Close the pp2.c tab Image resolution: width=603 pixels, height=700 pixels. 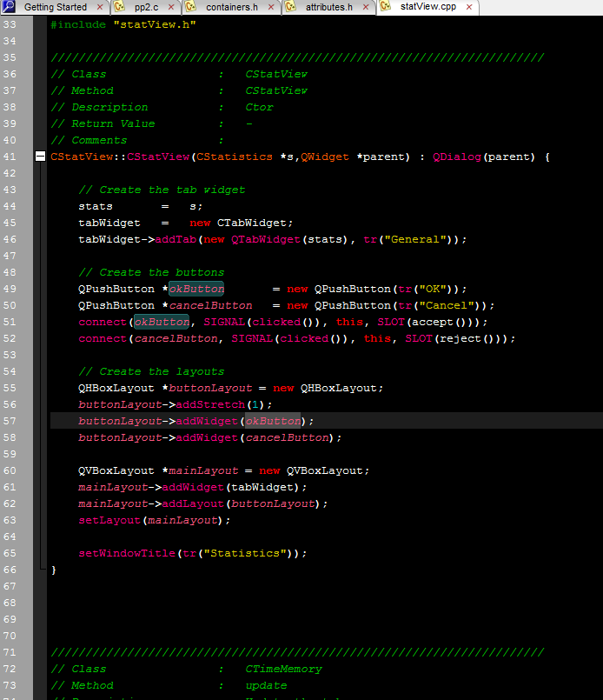(174, 7)
